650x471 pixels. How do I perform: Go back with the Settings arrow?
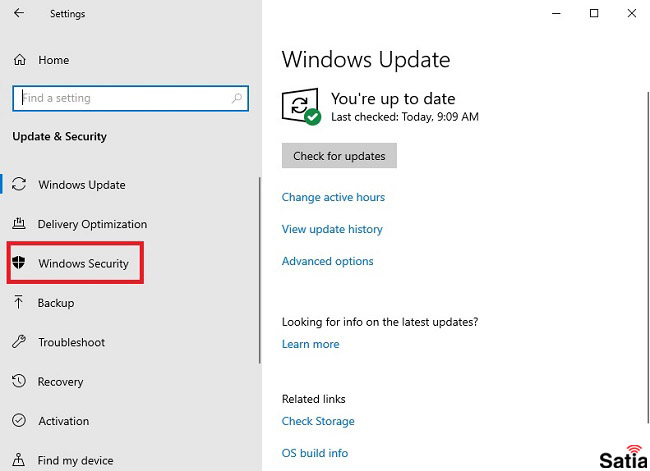pyautogui.click(x=19, y=13)
